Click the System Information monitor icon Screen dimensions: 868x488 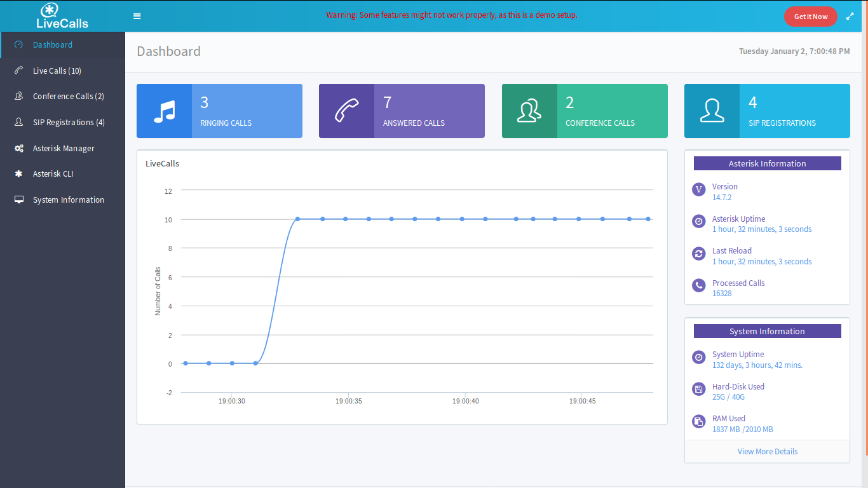pyautogui.click(x=19, y=200)
